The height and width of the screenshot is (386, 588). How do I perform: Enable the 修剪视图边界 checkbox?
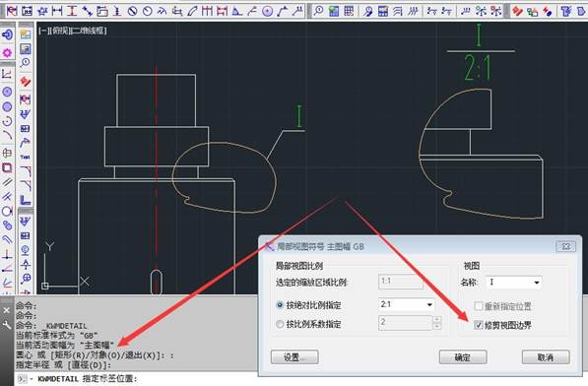[478, 325]
